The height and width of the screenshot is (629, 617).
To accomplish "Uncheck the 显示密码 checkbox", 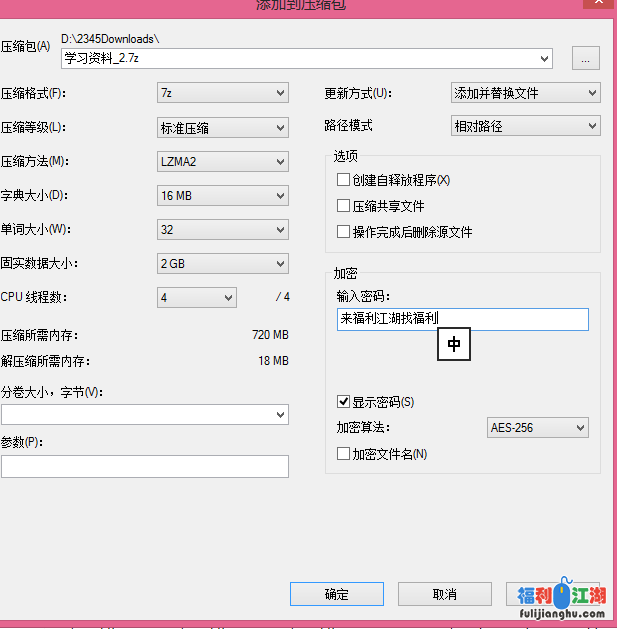I will (x=345, y=402).
